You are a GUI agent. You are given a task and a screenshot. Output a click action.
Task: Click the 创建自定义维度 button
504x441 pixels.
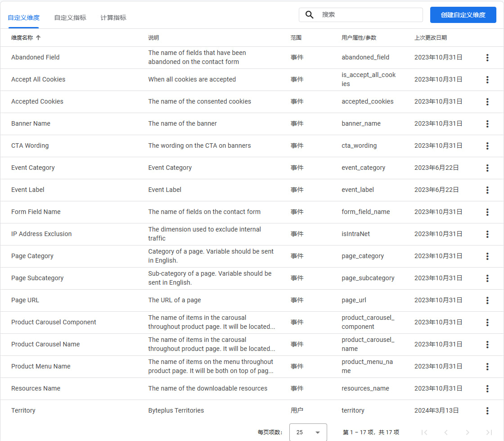click(x=463, y=15)
